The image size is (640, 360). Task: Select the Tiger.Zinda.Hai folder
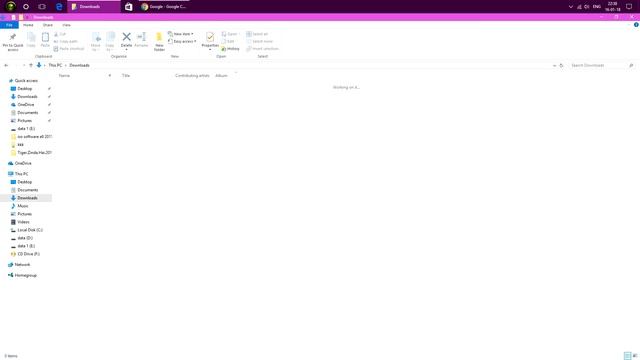[x=34, y=153]
